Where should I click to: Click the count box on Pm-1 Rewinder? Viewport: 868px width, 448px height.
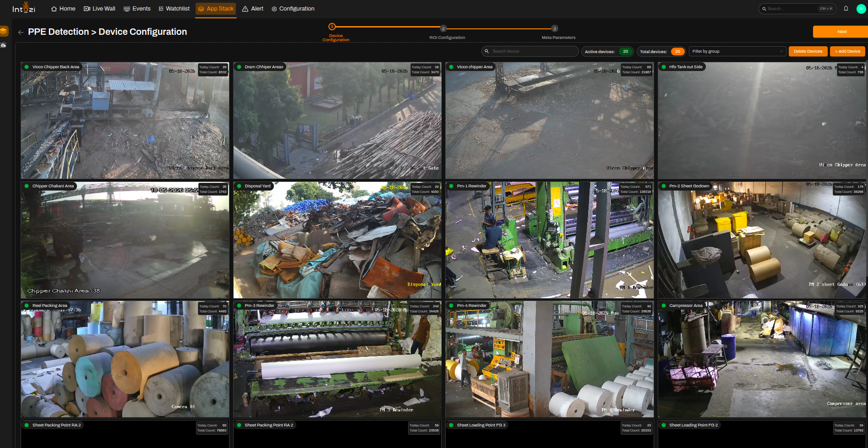pos(636,189)
